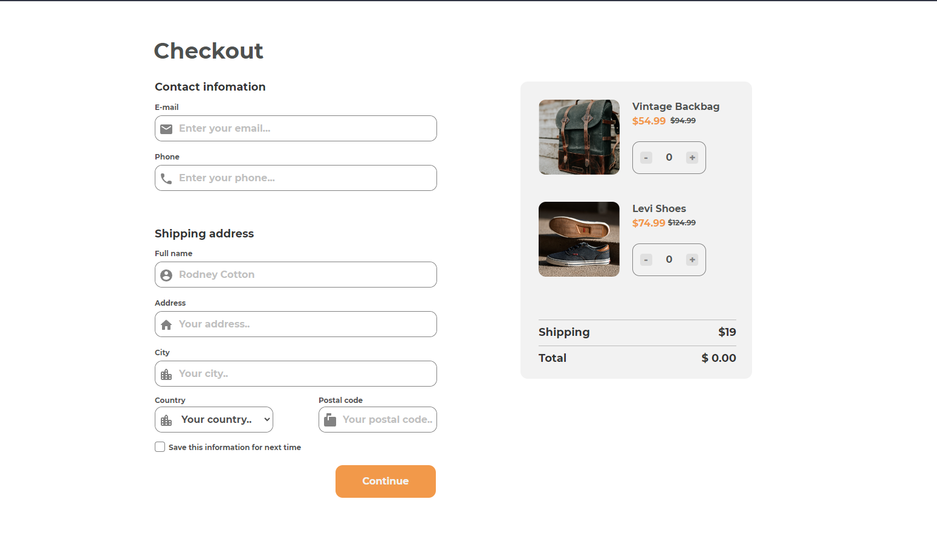Image resolution: width=937 pixels, height=560 pixels.
Task: Click the discounted price of Levi Shoes
Action: coord(649,223)
